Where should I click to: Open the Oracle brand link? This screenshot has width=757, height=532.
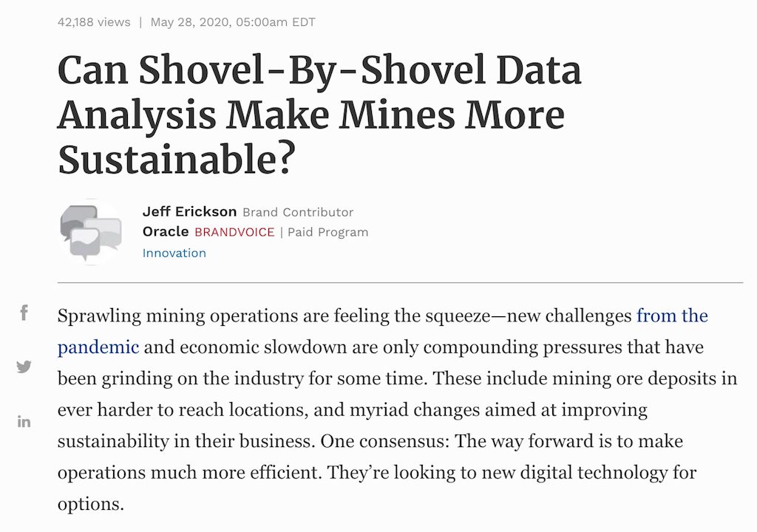(x=165, y=232)
